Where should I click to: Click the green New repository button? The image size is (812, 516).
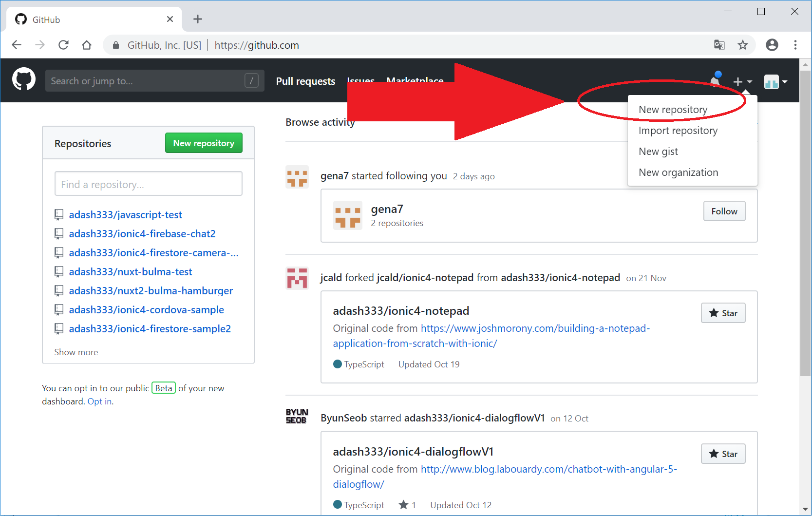click(x=204, y=143)
